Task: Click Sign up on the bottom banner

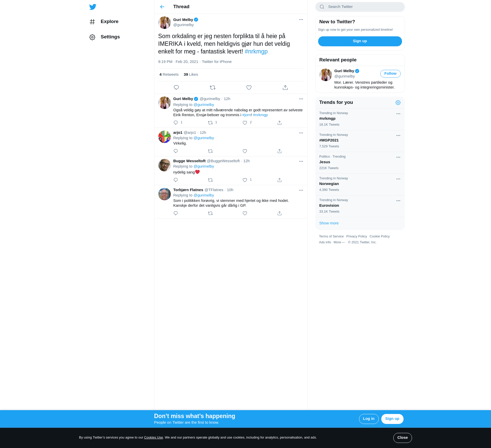Action: [392, 419]
